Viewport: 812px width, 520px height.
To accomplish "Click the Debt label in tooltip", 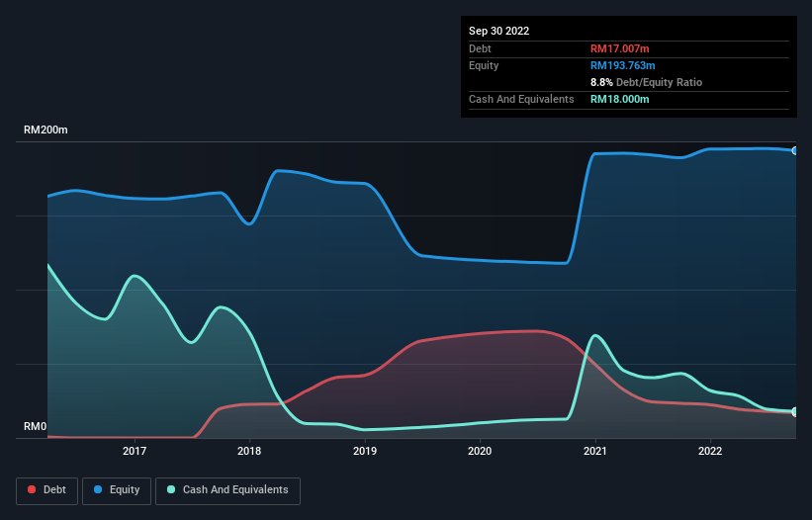I will click(480, 48).
